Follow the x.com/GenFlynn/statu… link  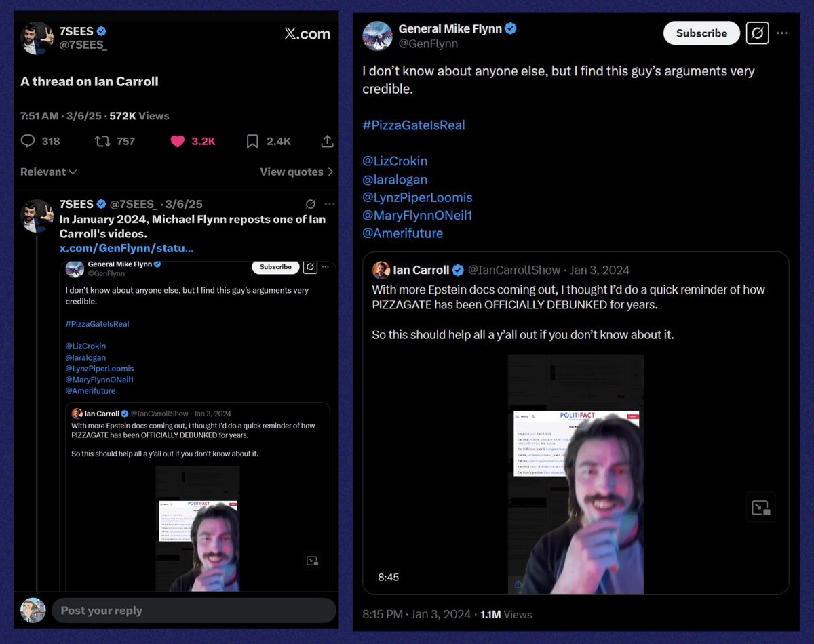pyautogui.click(x=126, y=249)
